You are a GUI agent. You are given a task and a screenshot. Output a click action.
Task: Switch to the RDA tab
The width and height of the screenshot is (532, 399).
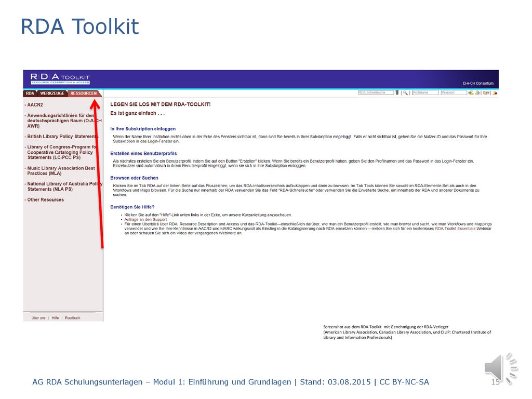click(x=30, y=94)
